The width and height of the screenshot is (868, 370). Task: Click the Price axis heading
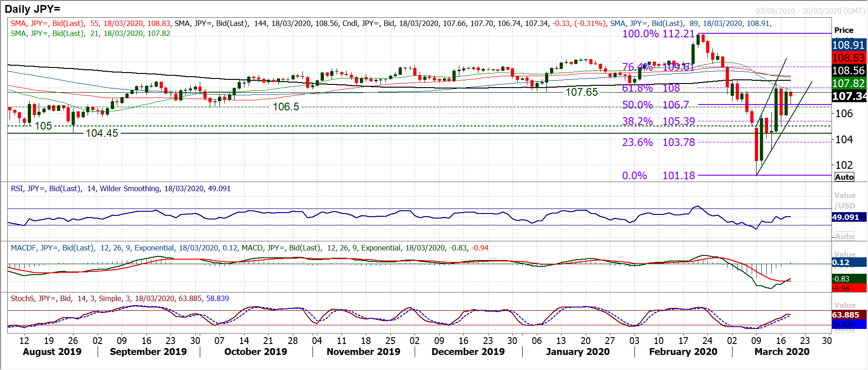tap(844, 30)
